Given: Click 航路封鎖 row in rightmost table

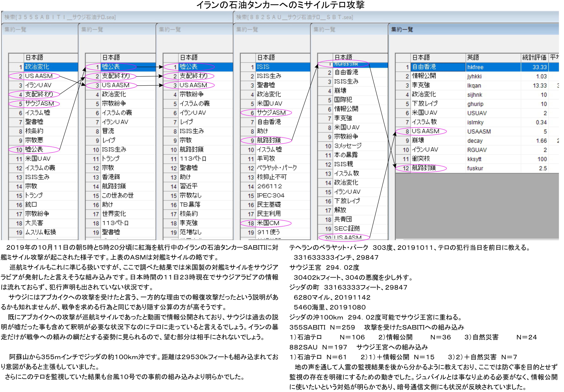Looking at the screenshot, I should pos(424,168).
